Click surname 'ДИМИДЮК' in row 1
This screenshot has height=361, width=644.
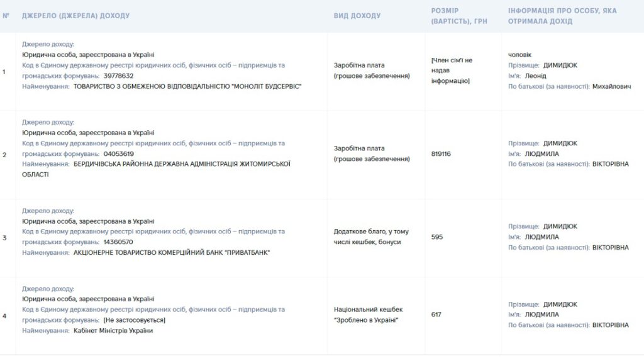560,65
